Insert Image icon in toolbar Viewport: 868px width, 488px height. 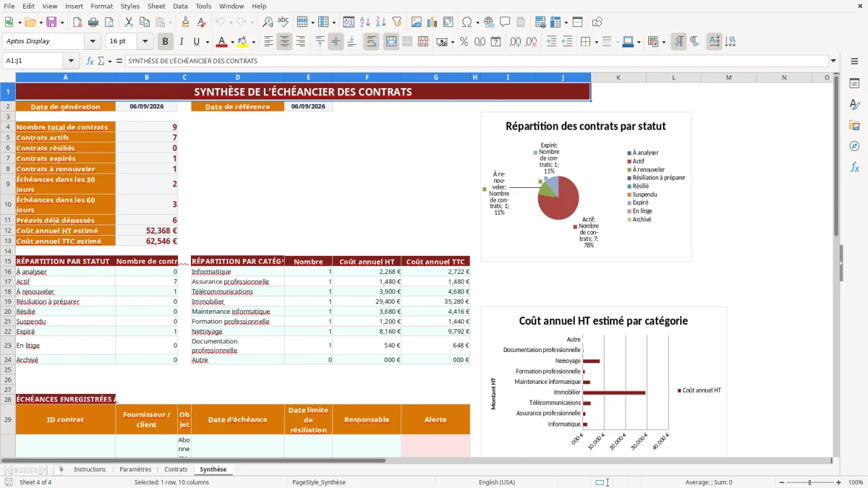point(417,22)
